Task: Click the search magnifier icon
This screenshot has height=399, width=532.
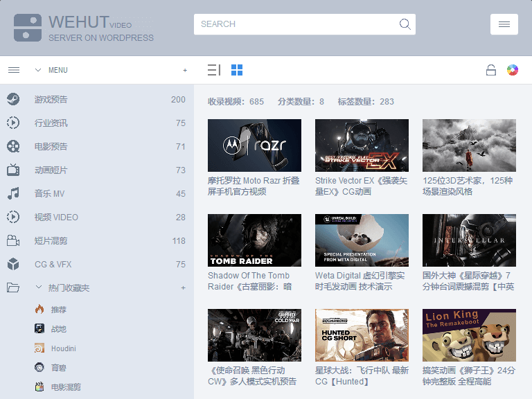Action: (x=405, y=24)
